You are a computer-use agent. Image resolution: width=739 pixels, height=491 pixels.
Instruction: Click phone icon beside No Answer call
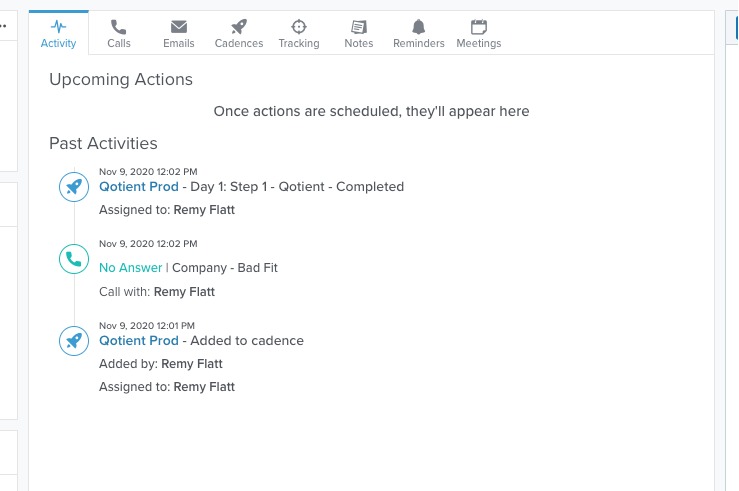73,260
